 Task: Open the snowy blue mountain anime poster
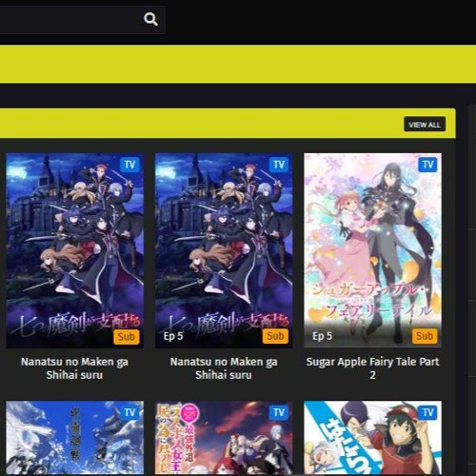click(75, 438)
